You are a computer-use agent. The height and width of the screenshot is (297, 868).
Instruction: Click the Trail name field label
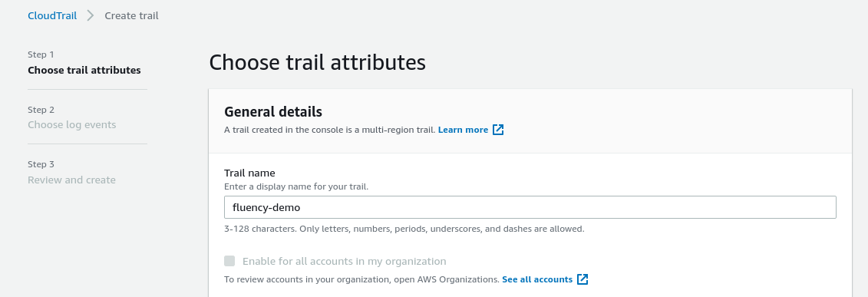coord(249,173)
